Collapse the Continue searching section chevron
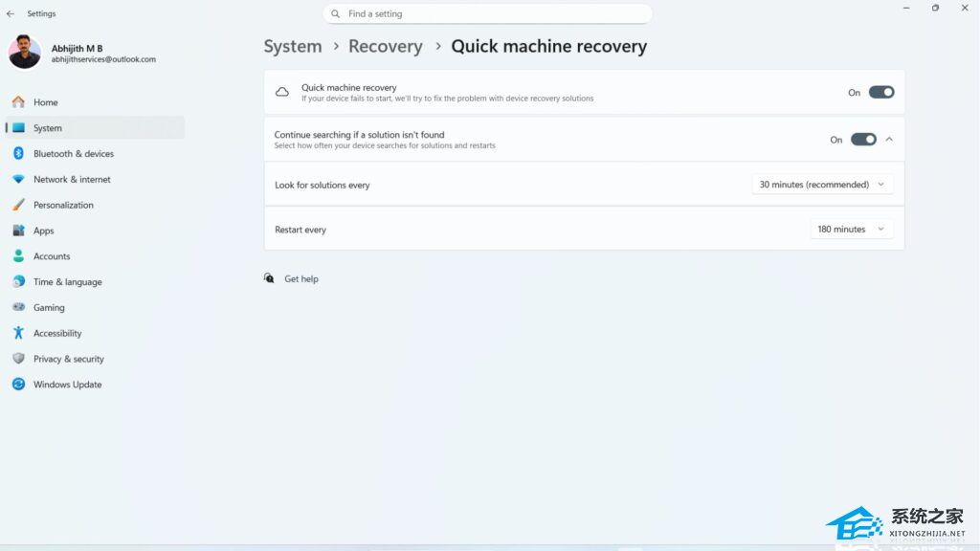This screenshot has height=551, width=980. 889,140
